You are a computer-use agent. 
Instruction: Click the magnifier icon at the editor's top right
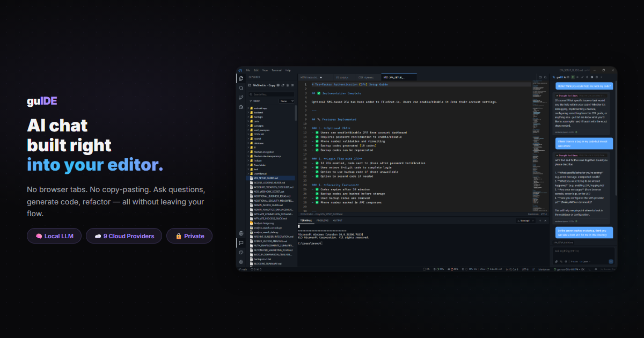(545, 77)
